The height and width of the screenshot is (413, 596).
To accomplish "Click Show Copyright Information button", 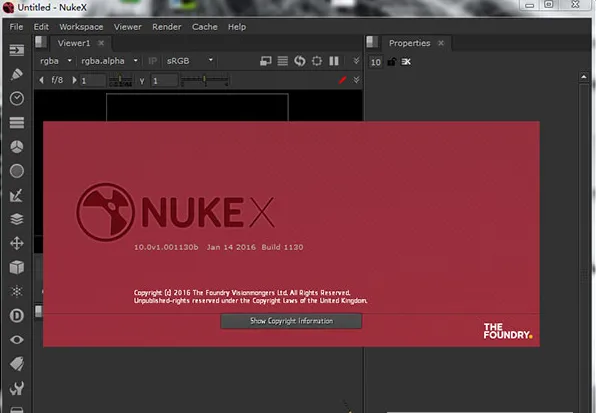I will [291, 321].
